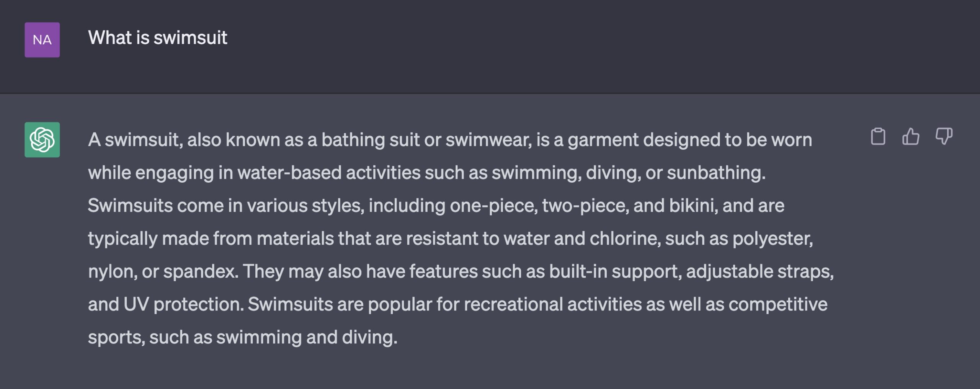Click the word 'bikini' in the response
The height and width of the screenshot is (389, 980).
click(x=692, y=206)
